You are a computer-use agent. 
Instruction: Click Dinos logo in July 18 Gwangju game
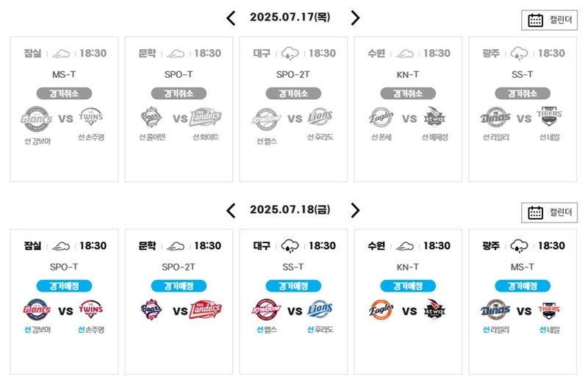point(495,309)
